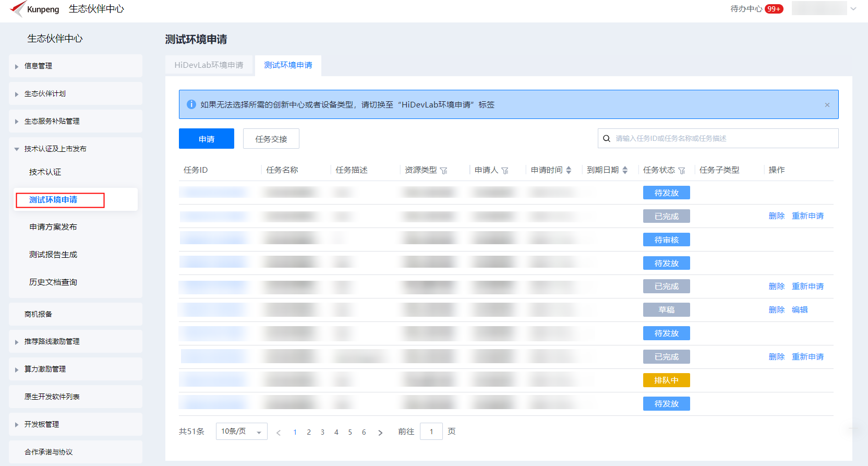Go to page 4
This screenshot has width=868, height=466.
336,432
